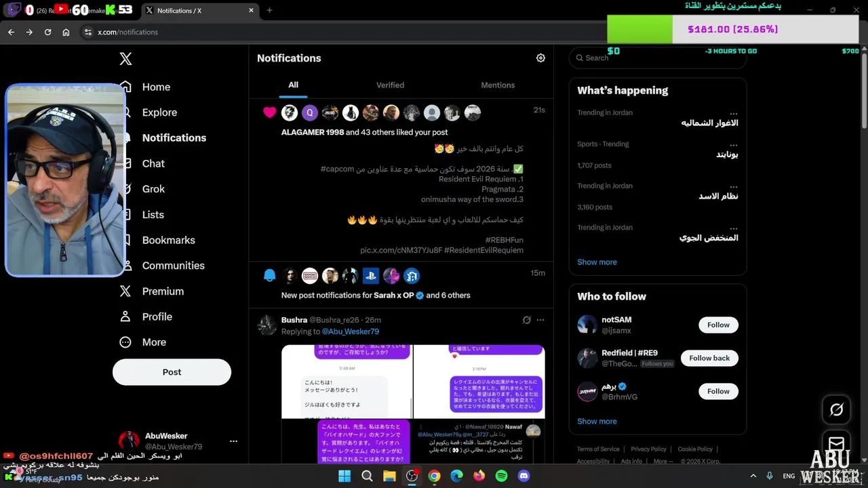Open the Premium X icon in sidebar
The width and height of the screenshot is (868, 488).
tap(125, 291)
